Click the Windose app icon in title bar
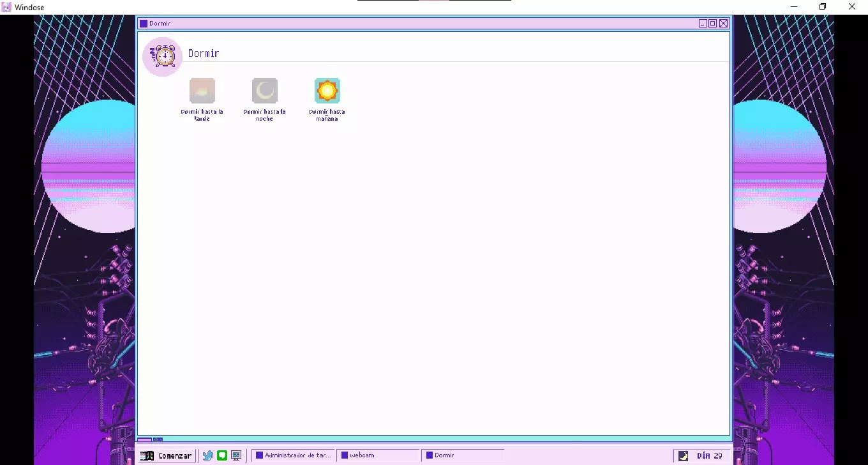Viewport: 868px width, 465px height. pos(6,7)
